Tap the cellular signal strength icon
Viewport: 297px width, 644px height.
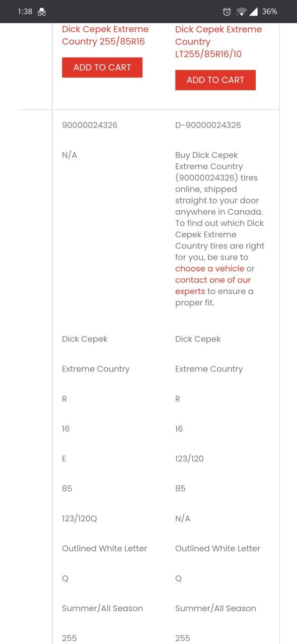coord(253,12)
